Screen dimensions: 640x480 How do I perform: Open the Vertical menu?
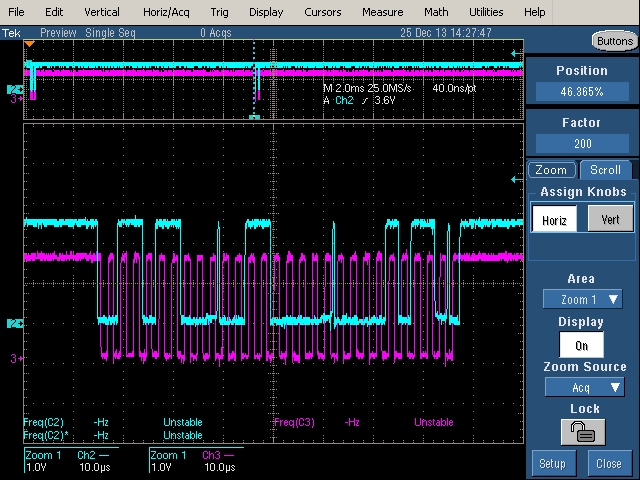point(102,12)
